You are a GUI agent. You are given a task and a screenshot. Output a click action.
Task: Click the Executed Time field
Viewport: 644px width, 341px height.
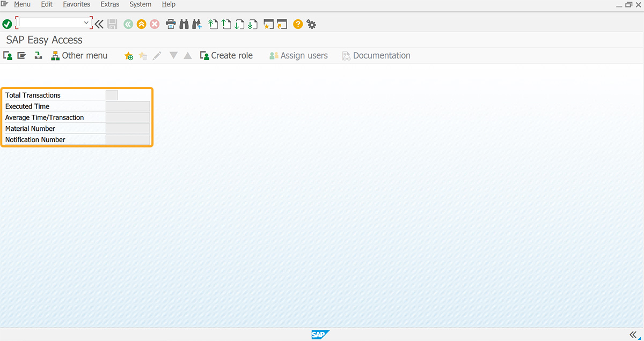point(128,106)
